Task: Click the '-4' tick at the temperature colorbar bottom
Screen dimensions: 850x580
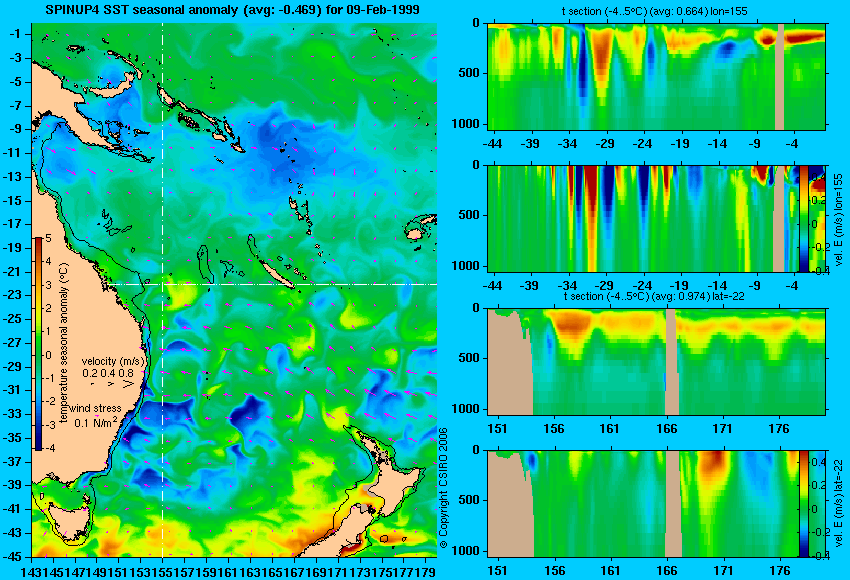Action: pyautogui.click(x=49, y=448)
